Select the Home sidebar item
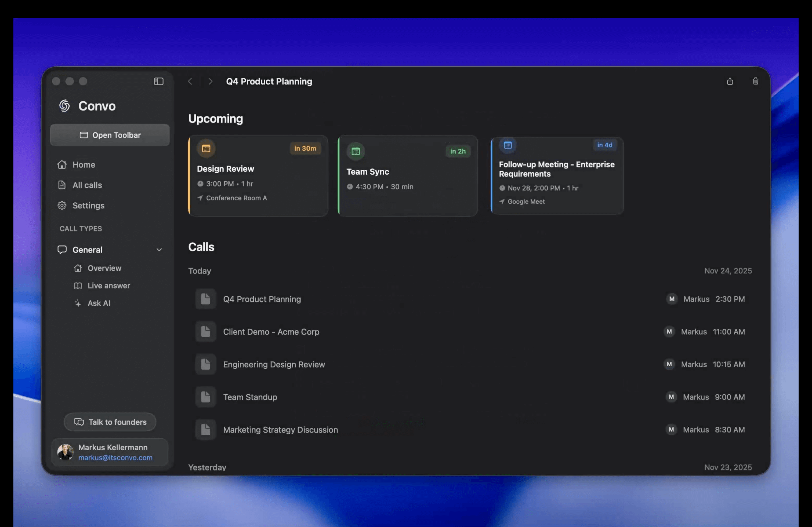 (x=83, y=164)
